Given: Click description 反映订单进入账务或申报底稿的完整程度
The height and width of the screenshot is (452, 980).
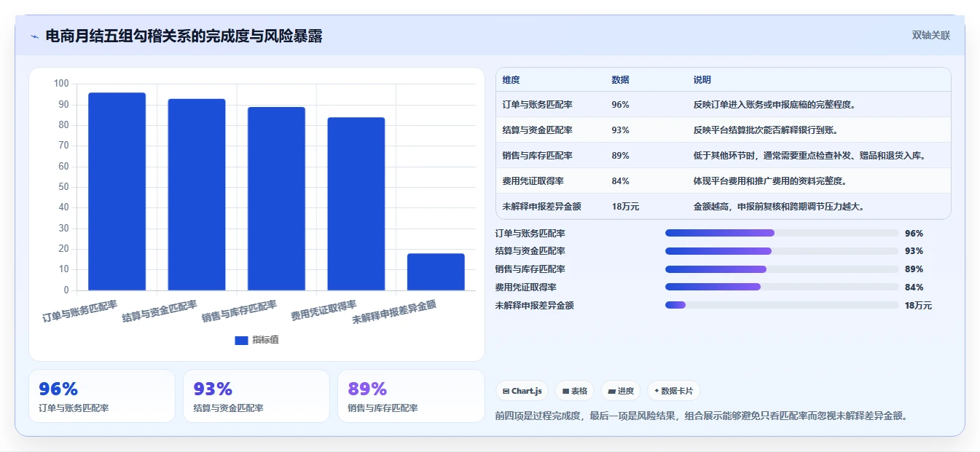Looking at the screenshot, I should (x=775, y=105).
